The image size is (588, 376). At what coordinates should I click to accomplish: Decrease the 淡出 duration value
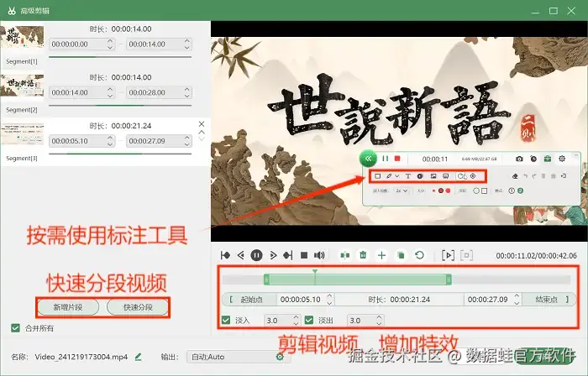tap(379, 324)
